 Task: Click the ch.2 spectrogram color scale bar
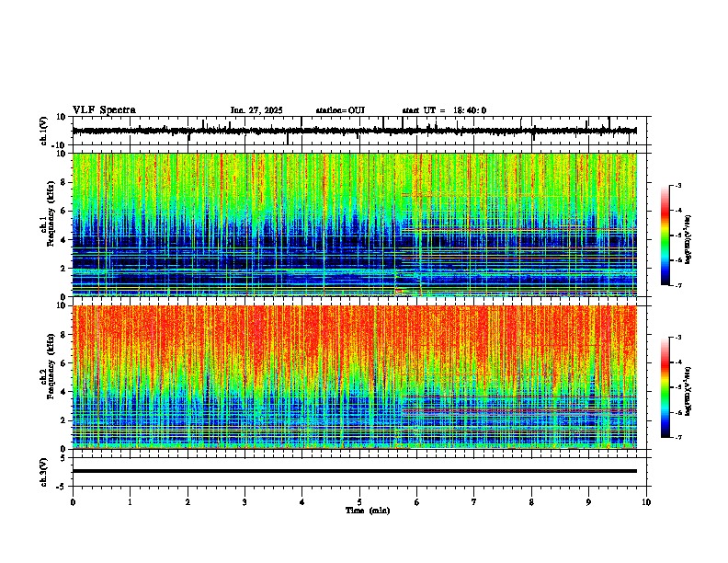[665, 387]
